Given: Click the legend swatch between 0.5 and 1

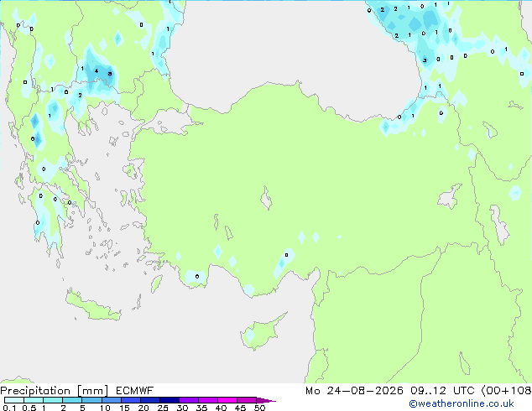Looking at the screenshot, I should coord(34,400).
